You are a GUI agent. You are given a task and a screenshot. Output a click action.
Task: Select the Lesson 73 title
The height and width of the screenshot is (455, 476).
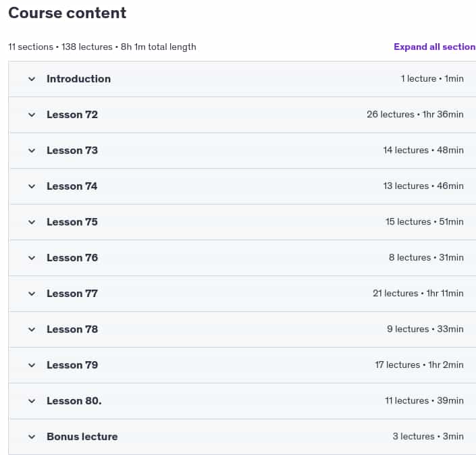[x=72, y=151]
